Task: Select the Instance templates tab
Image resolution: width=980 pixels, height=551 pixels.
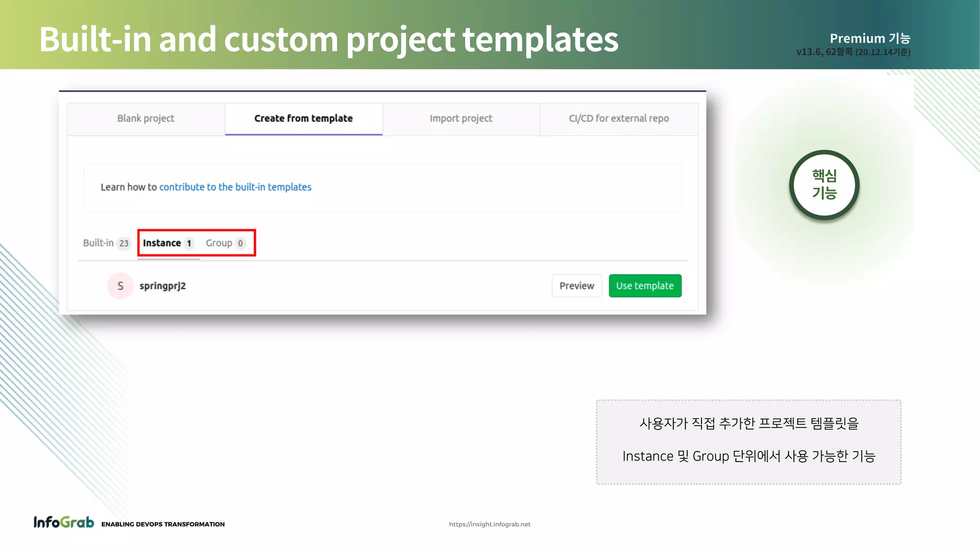Action: [x=168, y=243]
